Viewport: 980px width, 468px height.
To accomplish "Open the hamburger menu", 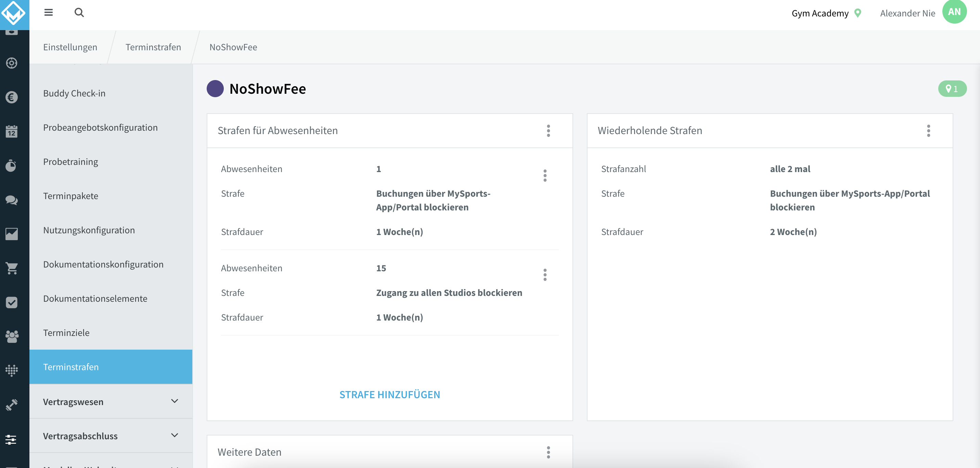I will tap(48, 13).
